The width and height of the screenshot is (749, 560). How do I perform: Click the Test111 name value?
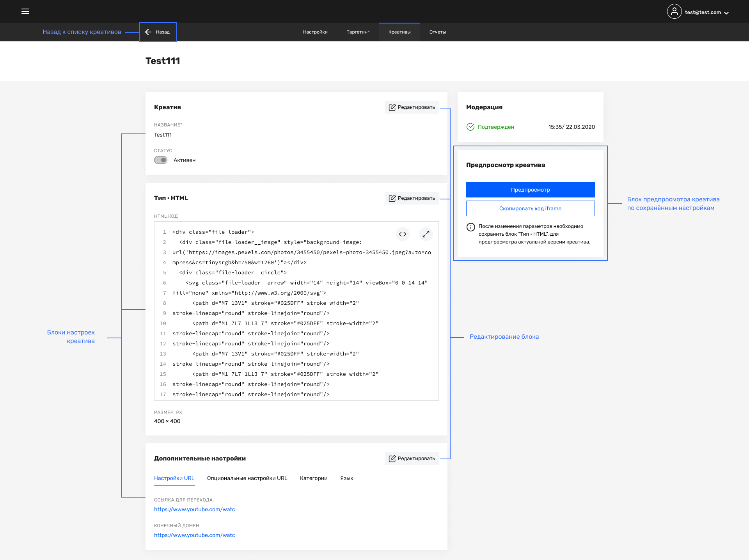163,135
